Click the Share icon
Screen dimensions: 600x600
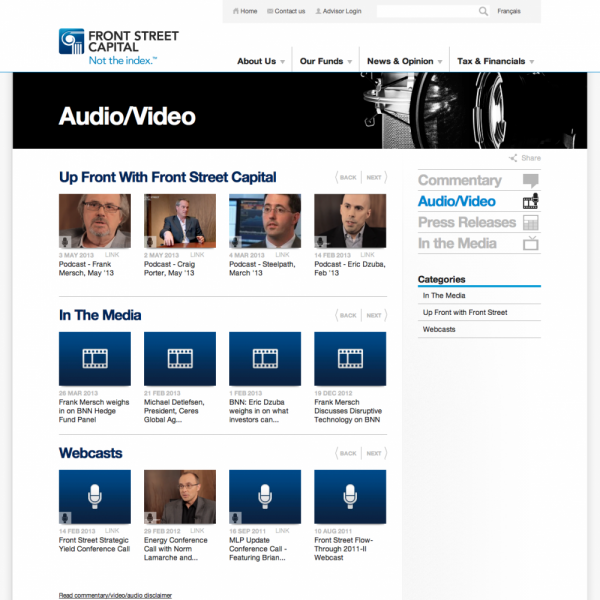(x=513, y=158)
